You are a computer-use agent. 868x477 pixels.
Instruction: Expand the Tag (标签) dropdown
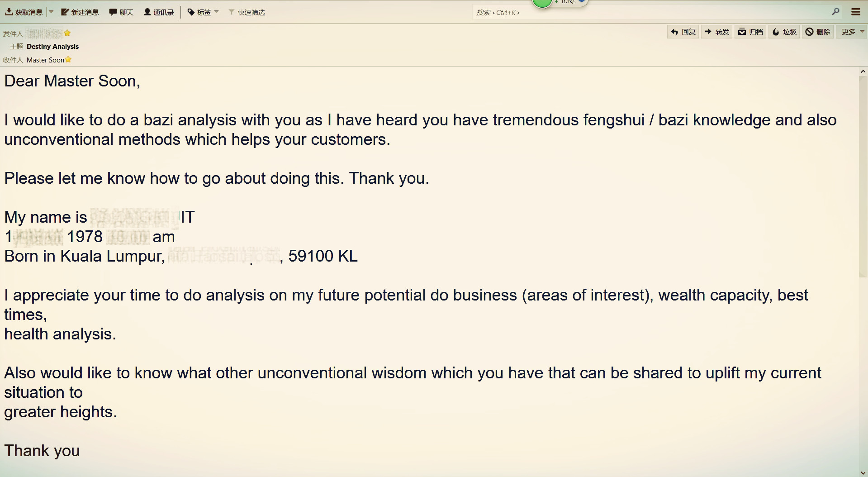click(203, 12)
